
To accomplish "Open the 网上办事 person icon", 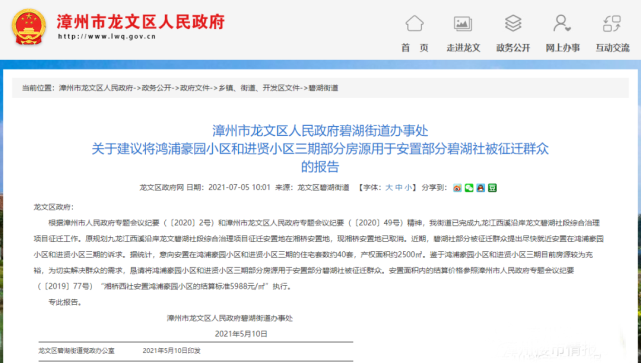I will click(x=562, y=23).
